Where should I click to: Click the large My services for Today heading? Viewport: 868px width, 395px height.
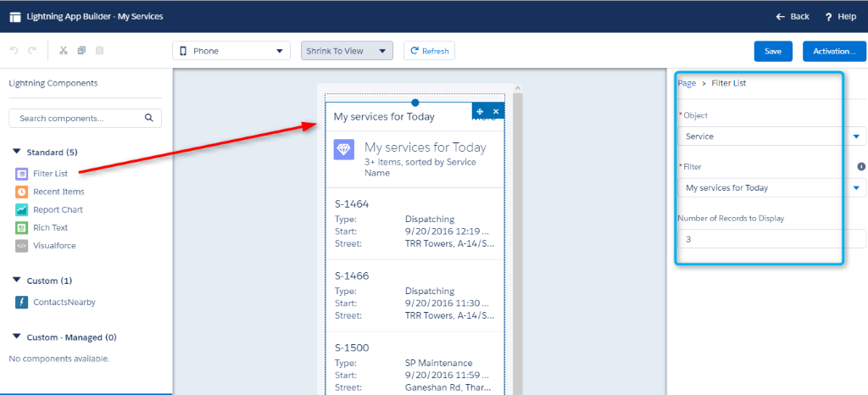pos(426,147)
